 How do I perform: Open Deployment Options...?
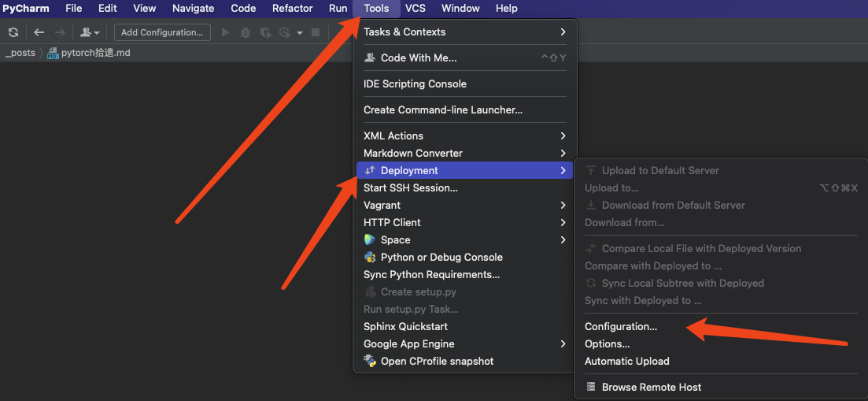coord(722,344)
